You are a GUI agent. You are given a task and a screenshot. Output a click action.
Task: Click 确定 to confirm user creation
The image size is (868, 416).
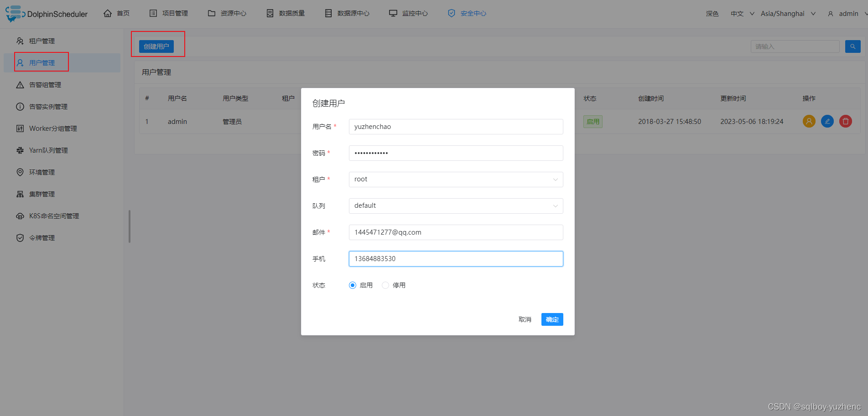point(552,319)
